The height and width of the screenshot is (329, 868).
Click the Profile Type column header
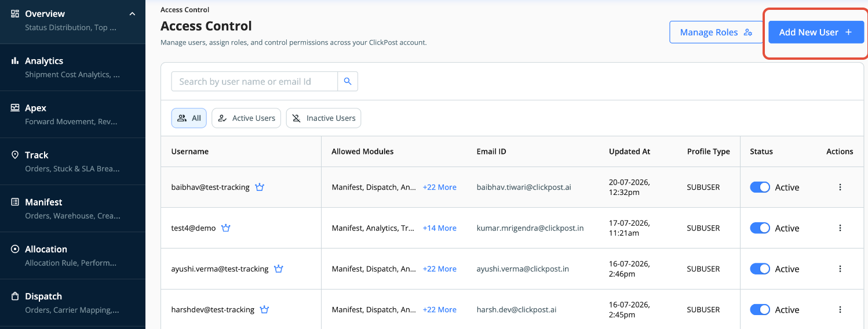709,151
